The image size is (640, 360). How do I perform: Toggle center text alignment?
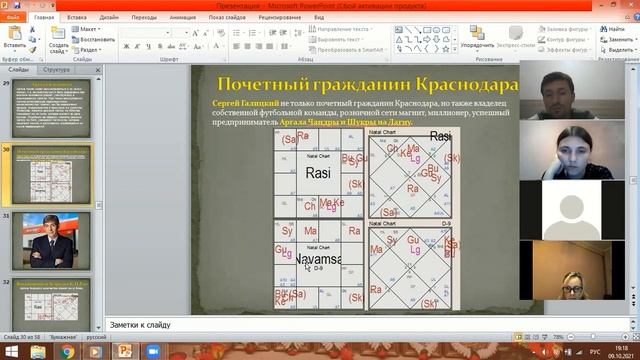point(247,47)
